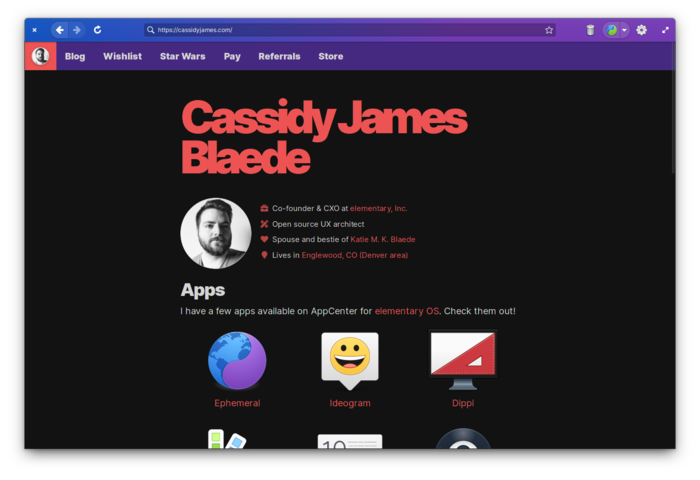Click the text 'Open source UX architect'
700x480 pixels.
[318, 224]
